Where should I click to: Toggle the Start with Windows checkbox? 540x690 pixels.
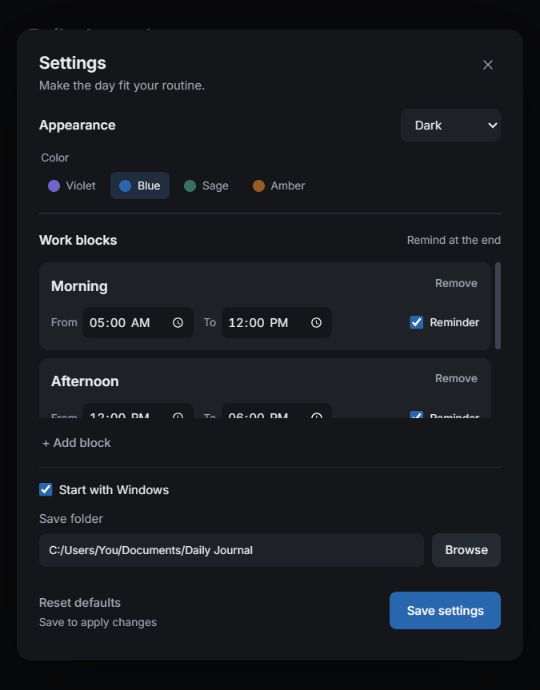[x=46, y=490]
